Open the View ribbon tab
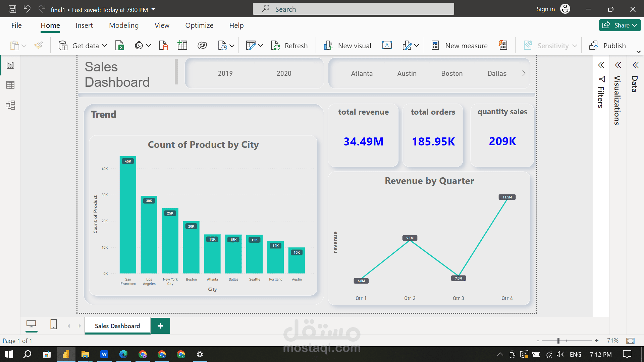 [x=162, y=25]
